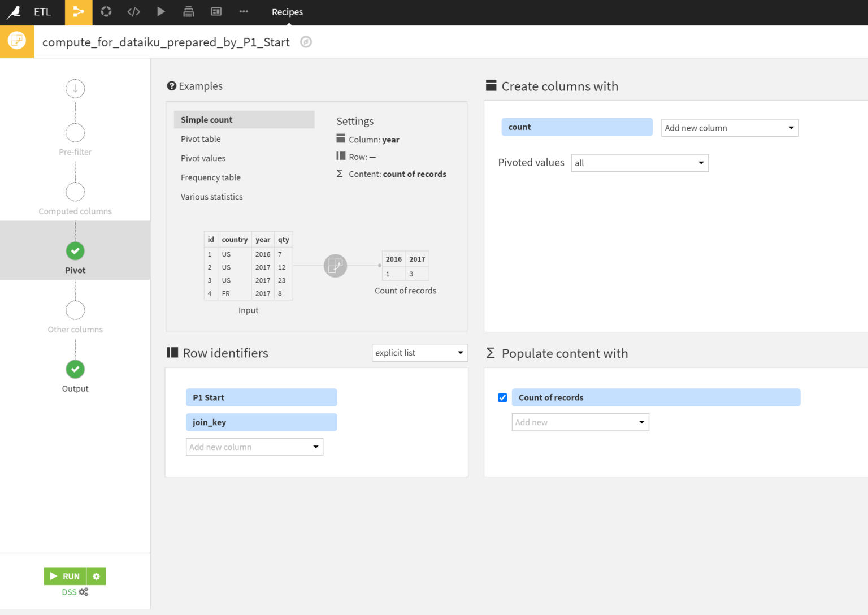Open the Add new content dropdown

pyautogui.click(x=580, y=422)
